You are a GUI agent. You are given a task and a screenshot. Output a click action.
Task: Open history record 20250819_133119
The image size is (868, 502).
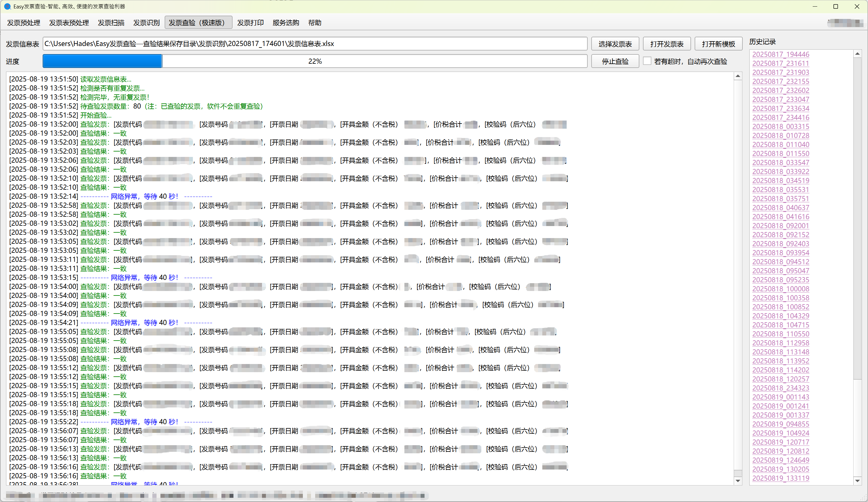point(781,478)
